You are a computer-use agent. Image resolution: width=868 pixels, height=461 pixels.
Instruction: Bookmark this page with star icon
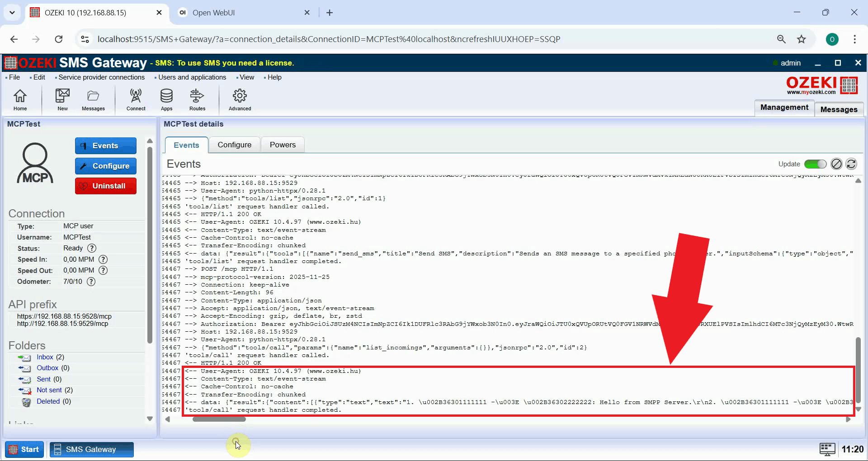tap(802, 39)
